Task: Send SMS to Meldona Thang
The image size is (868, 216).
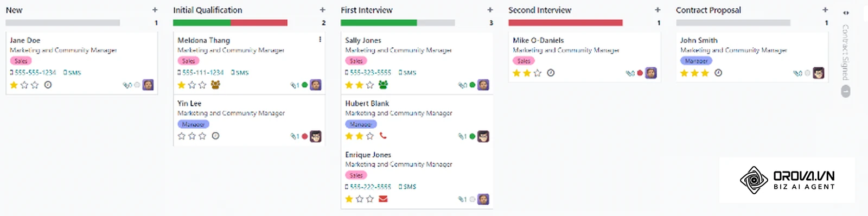Action: coord(240,72)
